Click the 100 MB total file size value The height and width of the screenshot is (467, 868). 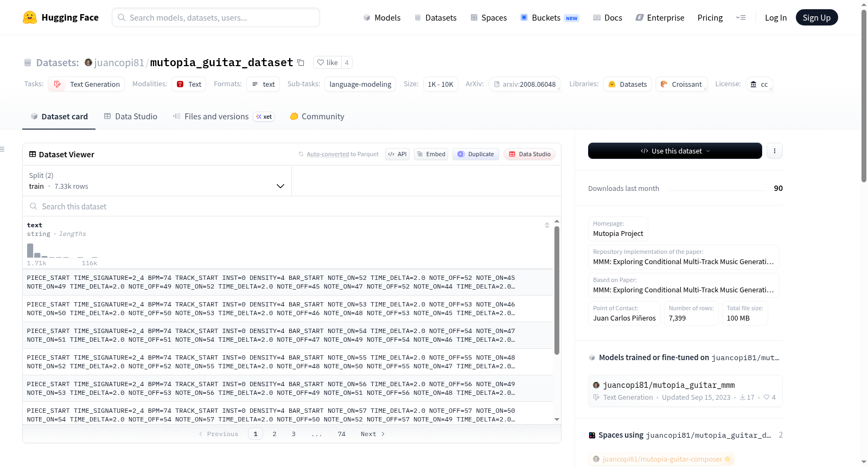click(x=738, y=318)
